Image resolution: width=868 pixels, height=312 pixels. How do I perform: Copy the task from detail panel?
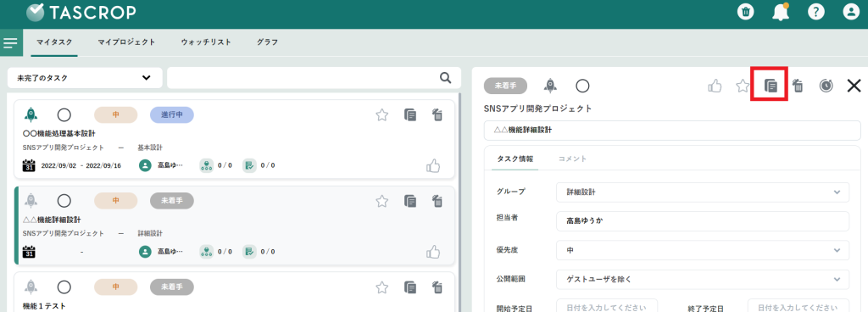(x=771, y=86)
